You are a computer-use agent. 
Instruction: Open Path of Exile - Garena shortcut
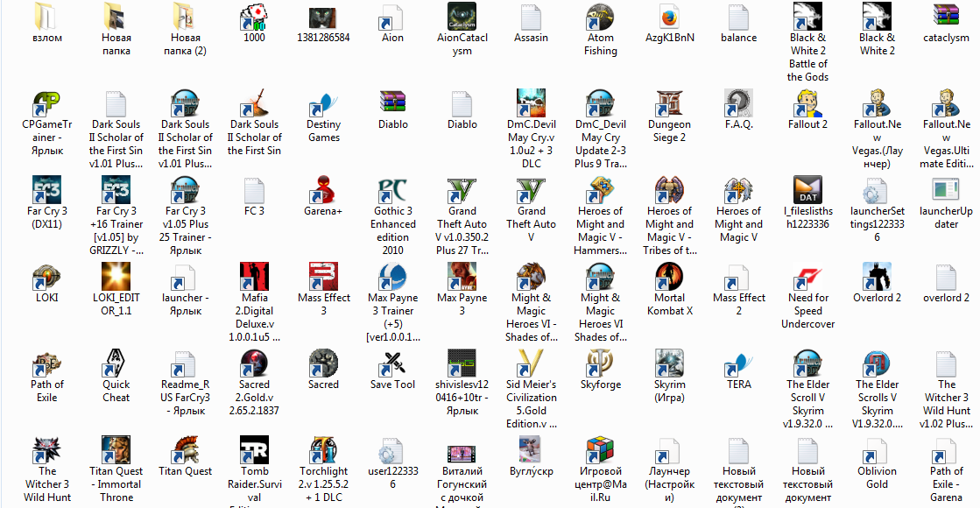click(x=946, y=450)
